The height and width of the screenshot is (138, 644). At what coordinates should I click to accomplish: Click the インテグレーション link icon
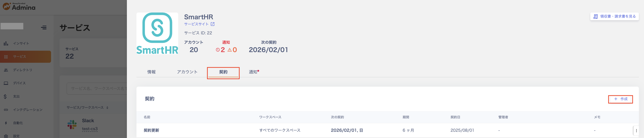[6, 110]
